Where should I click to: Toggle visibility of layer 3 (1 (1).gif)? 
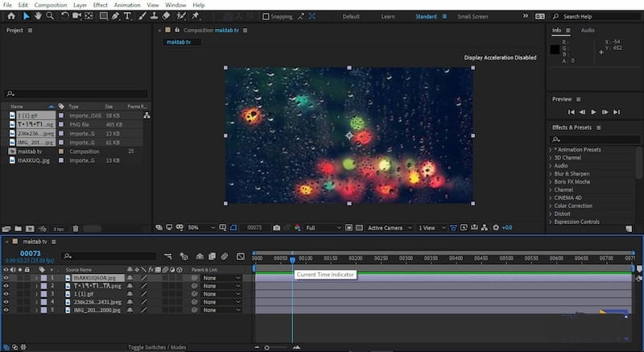(6, 293)
